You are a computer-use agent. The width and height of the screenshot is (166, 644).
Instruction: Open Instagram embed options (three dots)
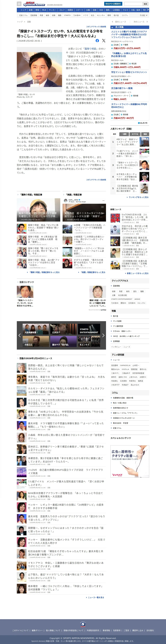(103, 200)
